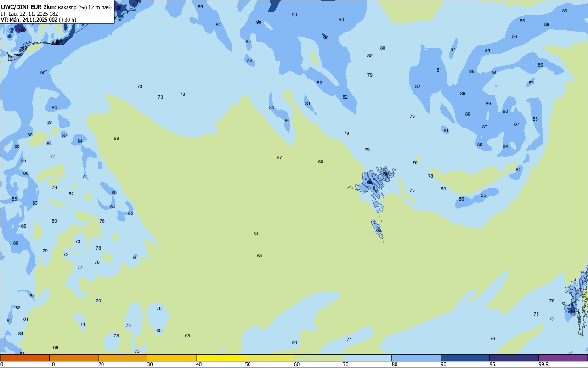
Task: Select the 40–50 bright yellow legend swatch
Action: (x=220, y=357)
